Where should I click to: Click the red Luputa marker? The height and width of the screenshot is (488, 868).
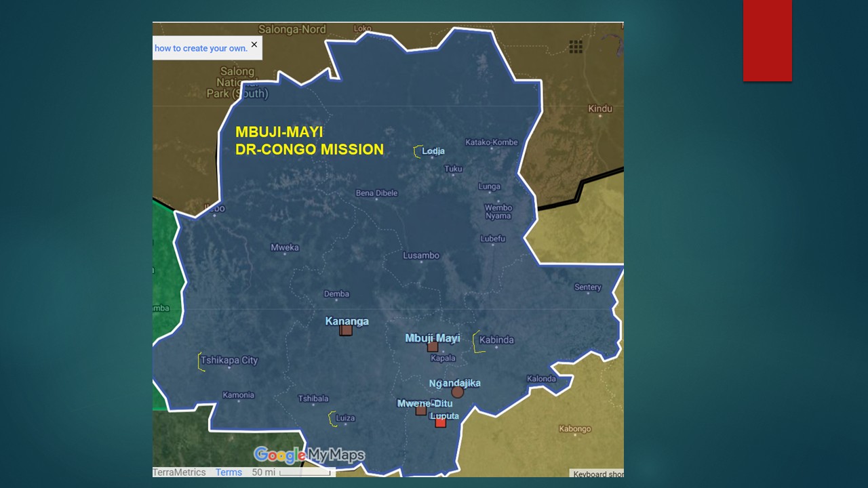point(440,422)
